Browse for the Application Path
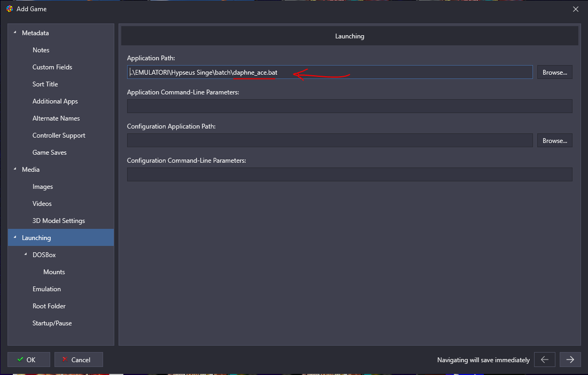Screen dimensions: 588x375 [555, 73]
